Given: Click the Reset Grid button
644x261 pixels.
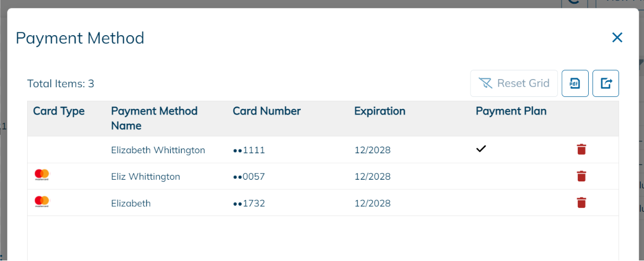Looking at the screenshot, I should pyautogui.click(x=513, y=83).
